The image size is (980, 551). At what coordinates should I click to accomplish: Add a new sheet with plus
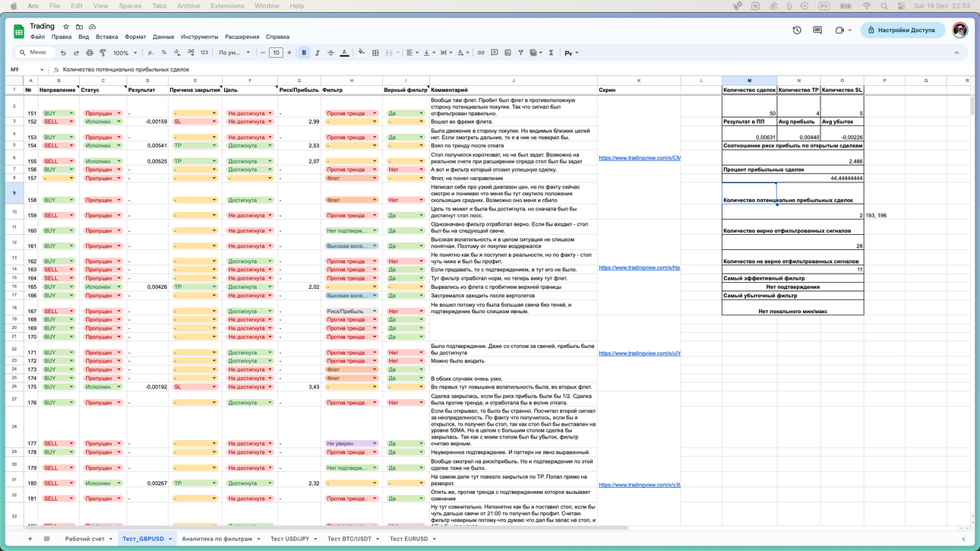tap(30, 539)
